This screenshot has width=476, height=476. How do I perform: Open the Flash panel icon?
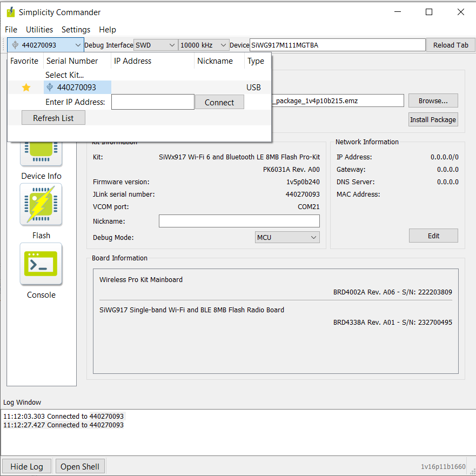[x=41, y=205]
